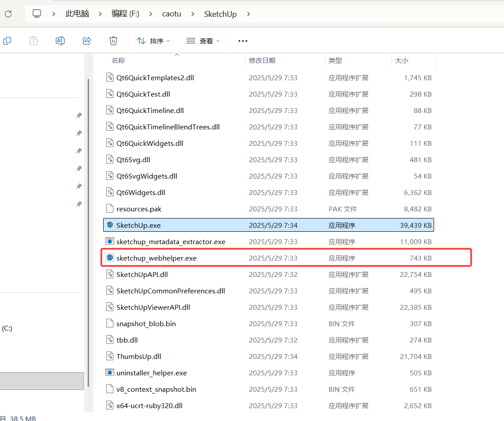Click the SketchUpAPI.dll file icon
Viewport: 504px width, 421px height.
tap(110, 274)
